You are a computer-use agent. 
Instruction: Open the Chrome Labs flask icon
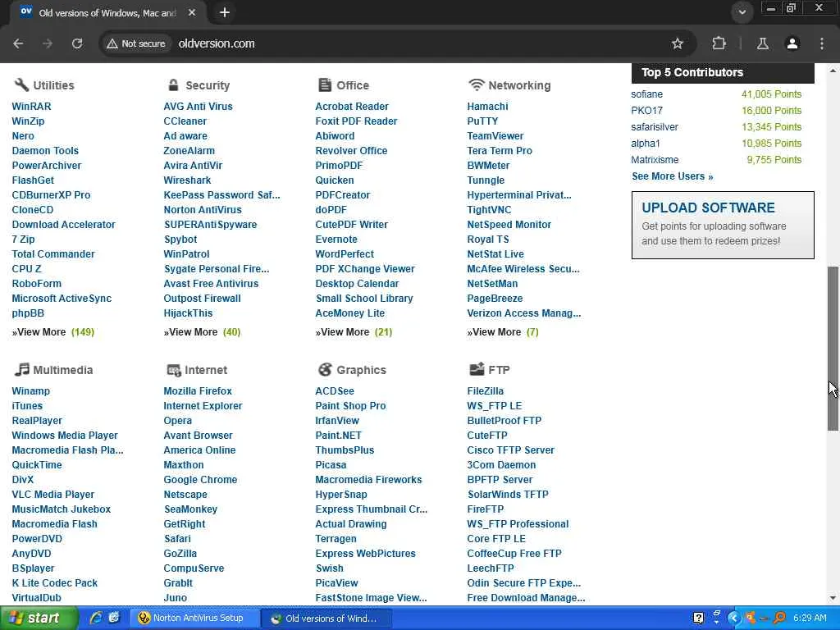(762, 43)
